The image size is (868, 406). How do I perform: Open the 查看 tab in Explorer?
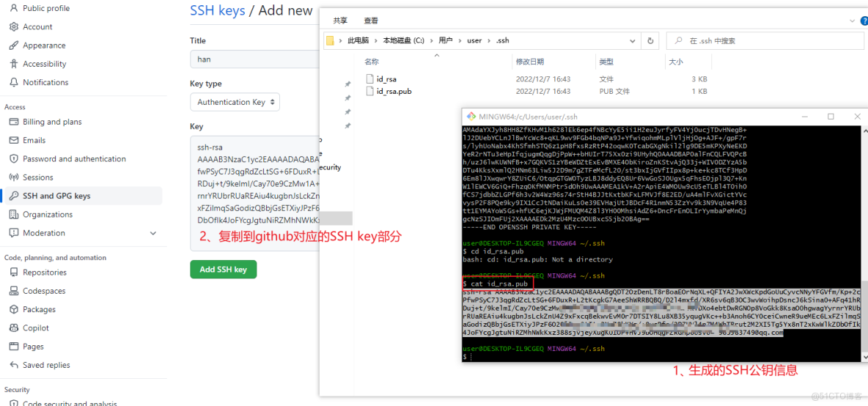371,21
